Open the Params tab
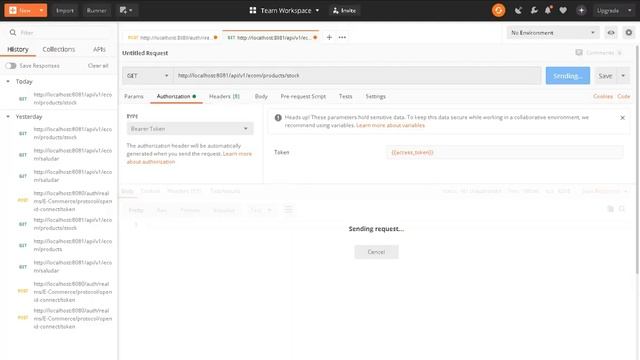Viewport: 640px width, 360px height. point(134,96)
